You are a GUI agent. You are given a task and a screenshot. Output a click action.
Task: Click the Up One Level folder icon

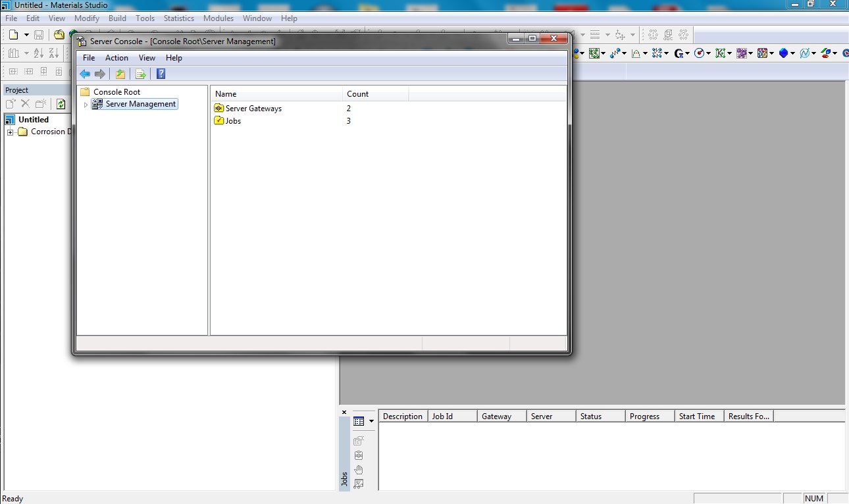pyautogui.click(x=120, y=74)
